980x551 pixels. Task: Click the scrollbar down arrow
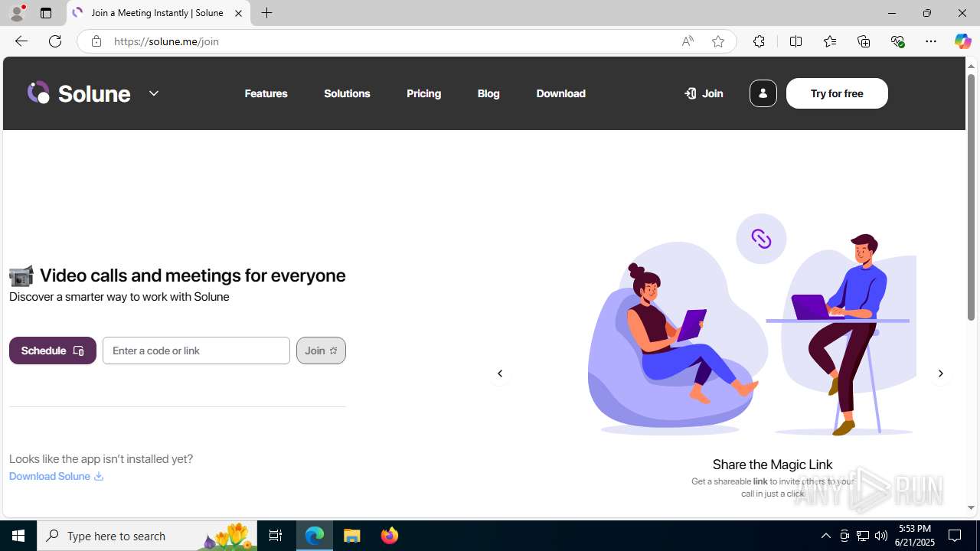point(971,508)
